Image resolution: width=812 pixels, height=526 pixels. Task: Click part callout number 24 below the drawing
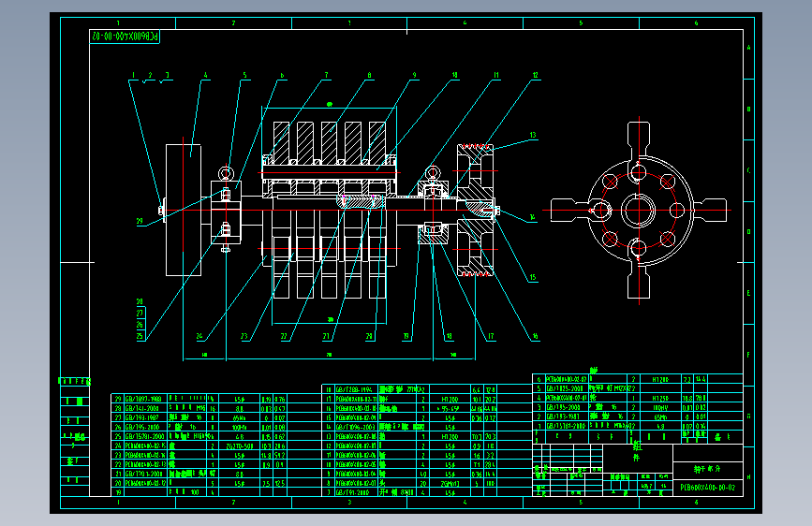[199, 337]
